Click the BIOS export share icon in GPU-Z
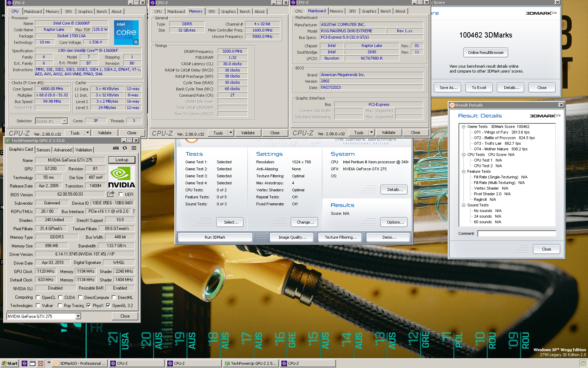The image size is (588, 368). (111, 194)
